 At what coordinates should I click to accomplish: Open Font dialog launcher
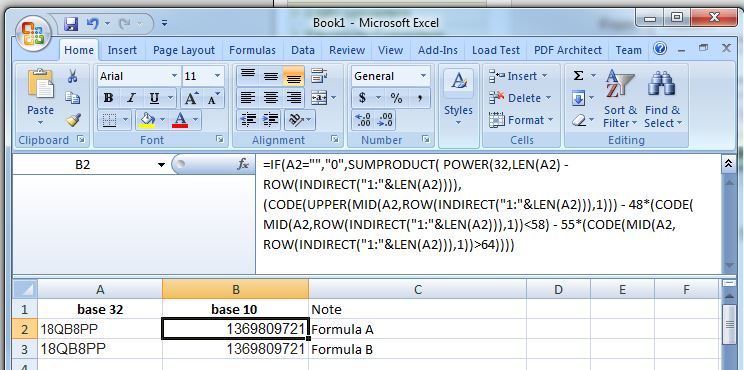pyautogui.click(x=220, y=139)
